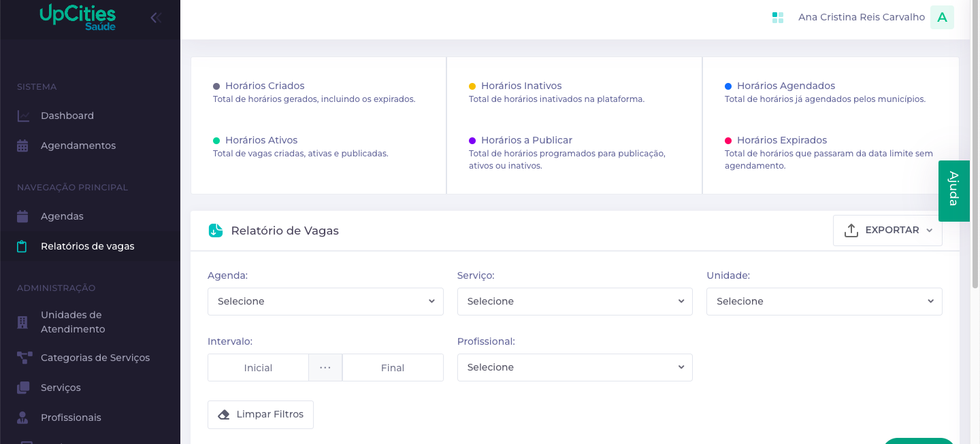Click 'Horários Expirados' heading text

point(782,140)
